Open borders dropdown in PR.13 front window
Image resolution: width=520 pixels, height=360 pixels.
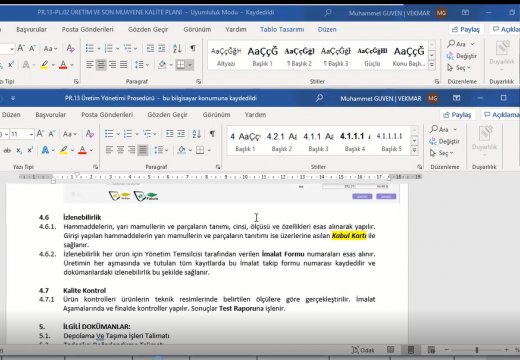coord(209,150)
